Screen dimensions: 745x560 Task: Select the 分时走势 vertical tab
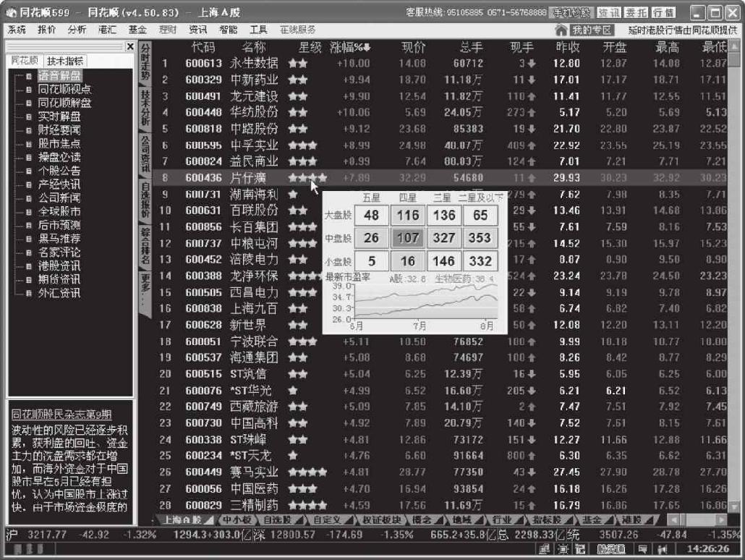[x=145, y=62]
